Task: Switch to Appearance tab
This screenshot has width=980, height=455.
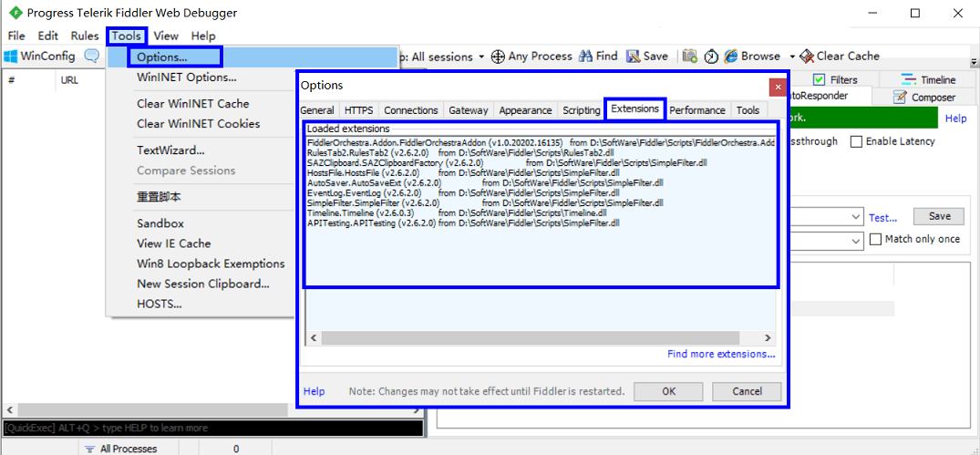Action: click(525, 110)
